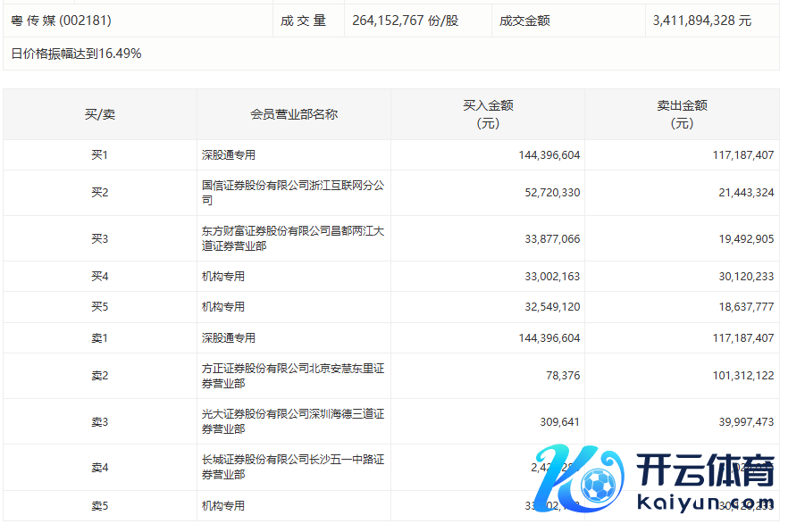
Task: Select the 成交量 label cell
Action: tap(307, 20)
